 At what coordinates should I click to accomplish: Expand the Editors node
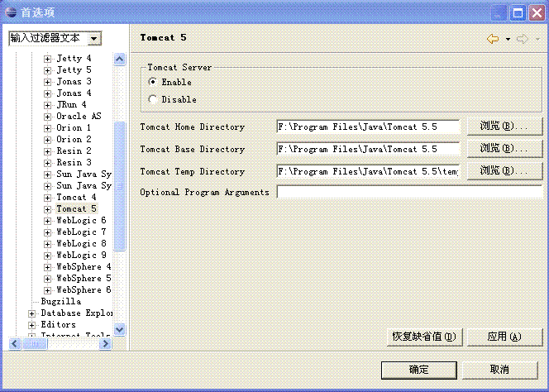coord(31,325)
